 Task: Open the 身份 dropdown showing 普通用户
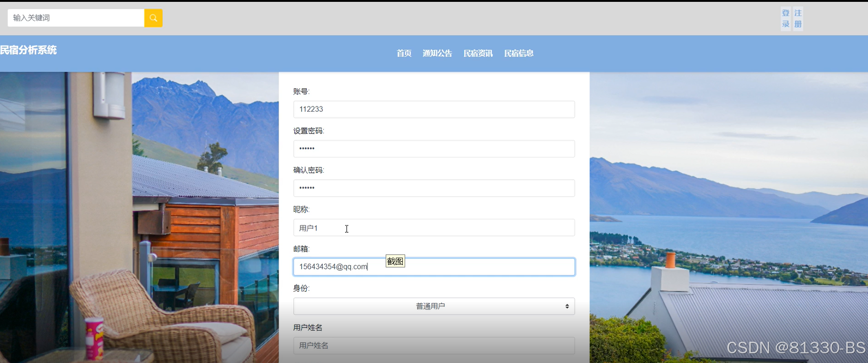coord(434,306)
